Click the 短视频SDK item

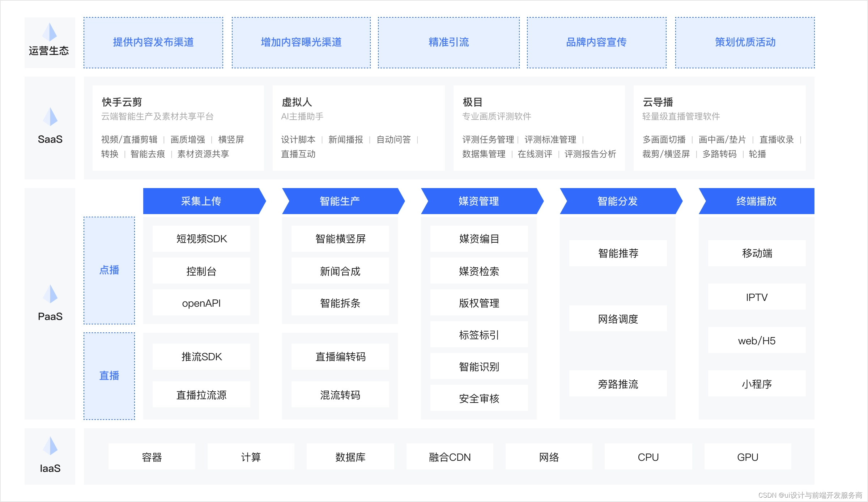tap(201, 239)
